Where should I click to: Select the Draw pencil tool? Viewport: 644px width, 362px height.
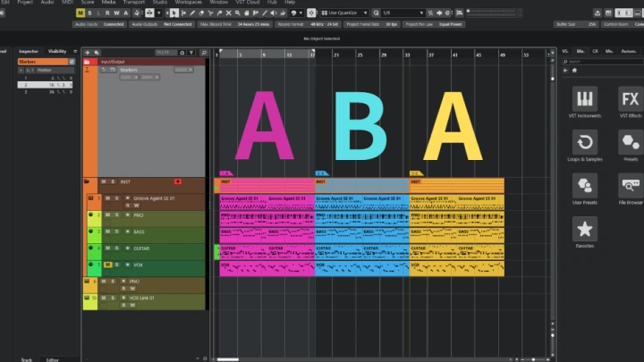pyautogui.click(x=192, y=13)
